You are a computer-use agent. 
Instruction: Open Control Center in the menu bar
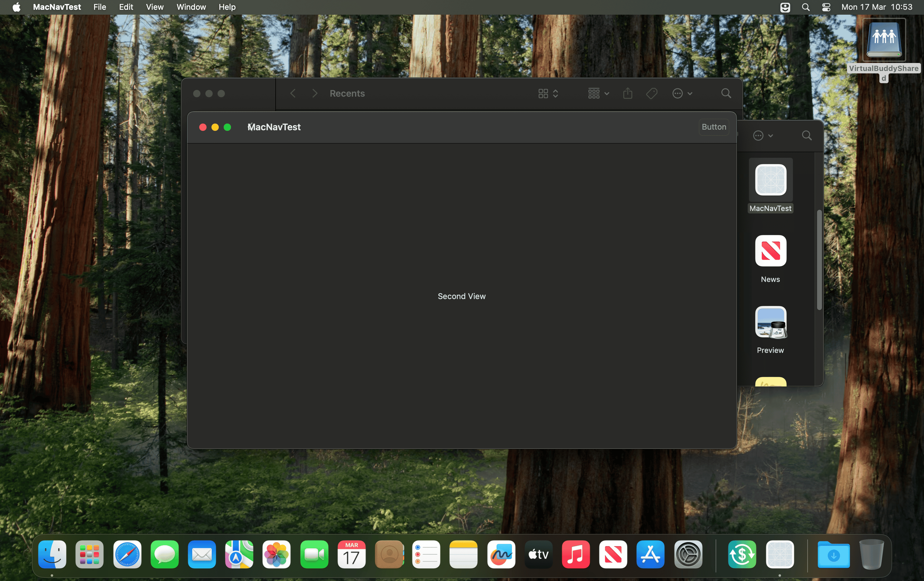point(826,7)
